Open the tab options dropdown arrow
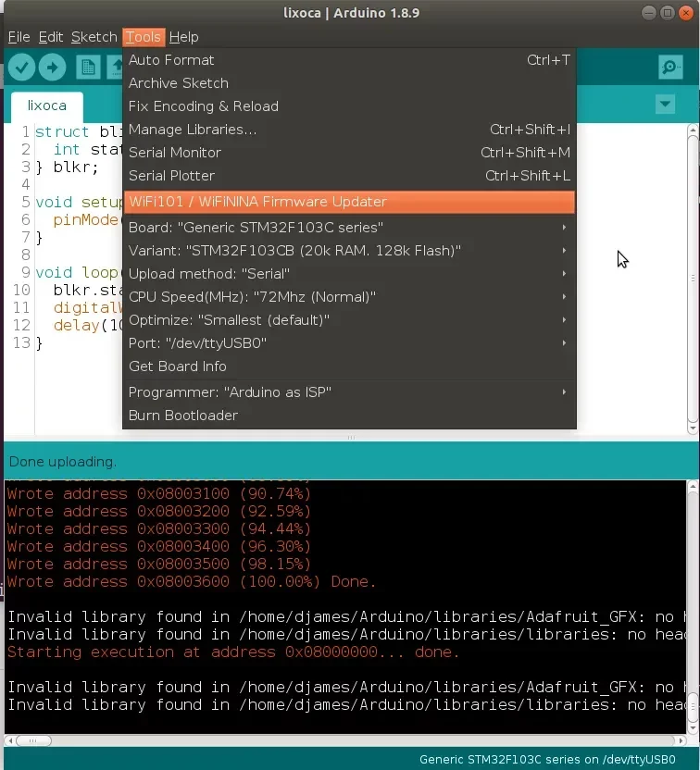 (665, 104)
